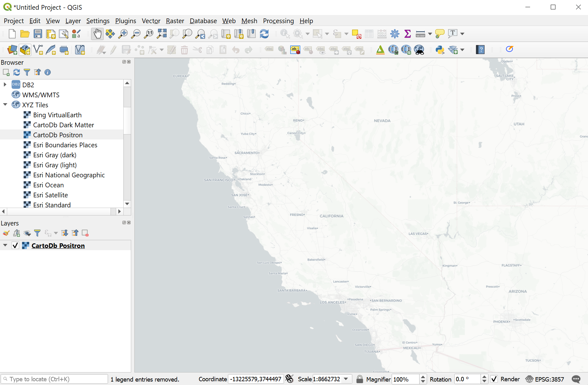Open the Select by Value dropdown arrow
This screenshot has height=385, width=588.
[x=346, y=34]
